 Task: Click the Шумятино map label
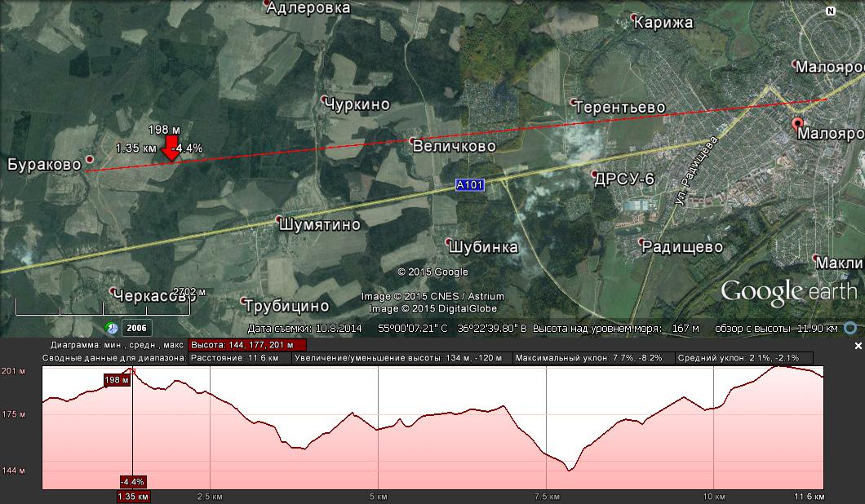[319, 224]
